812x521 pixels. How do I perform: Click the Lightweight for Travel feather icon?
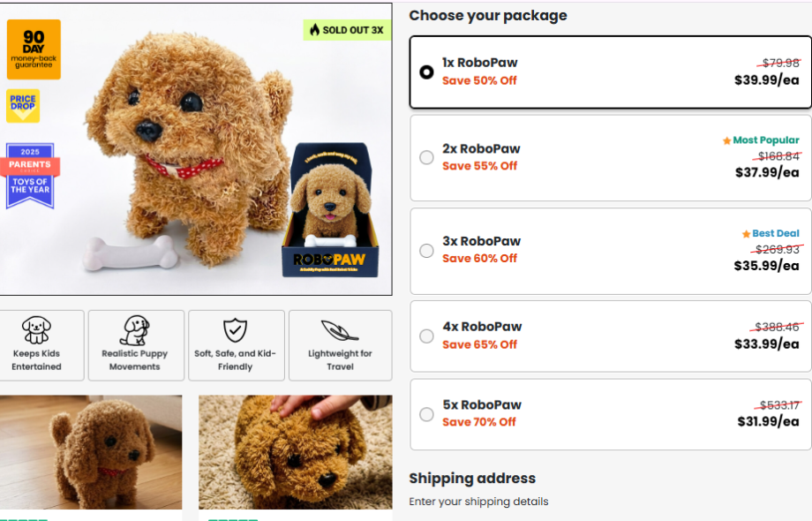(x=340, y=331)
